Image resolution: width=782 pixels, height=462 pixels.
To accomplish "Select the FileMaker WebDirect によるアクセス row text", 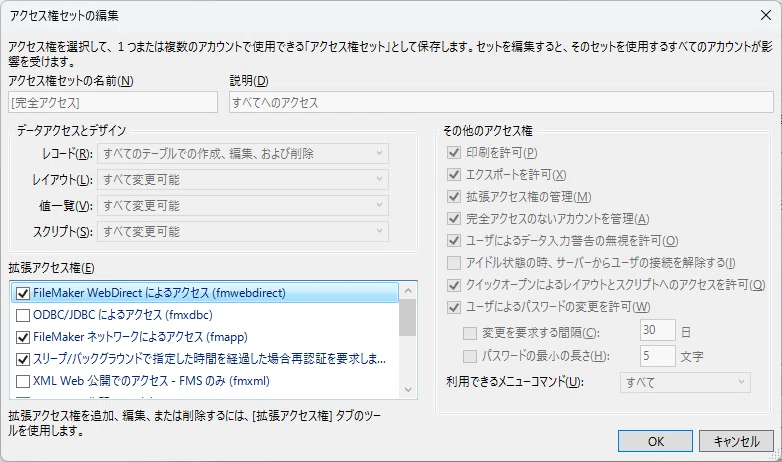I will [159, 293].
